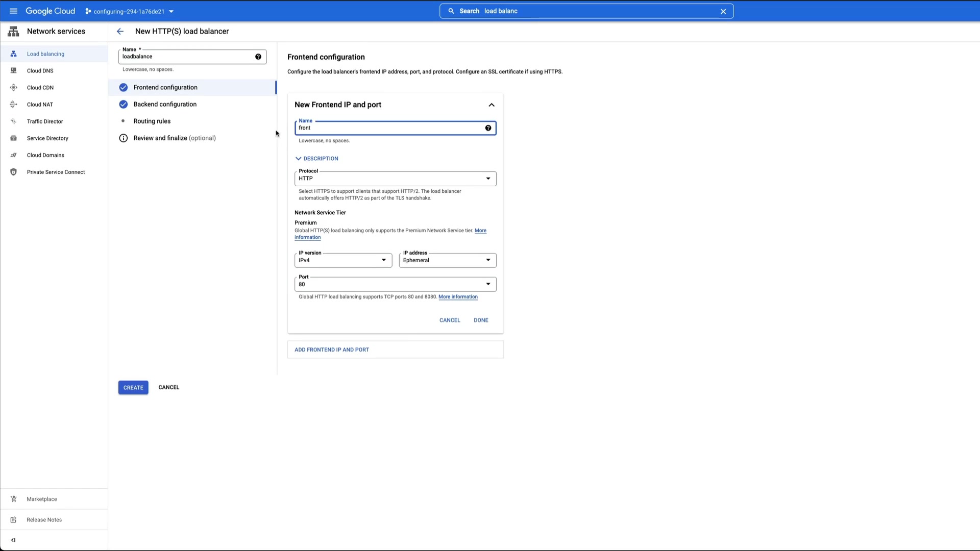The height and width of the screenshot is (551, 980).
Task: Click the Traffic Director sidebar icon
Action: 14,121
